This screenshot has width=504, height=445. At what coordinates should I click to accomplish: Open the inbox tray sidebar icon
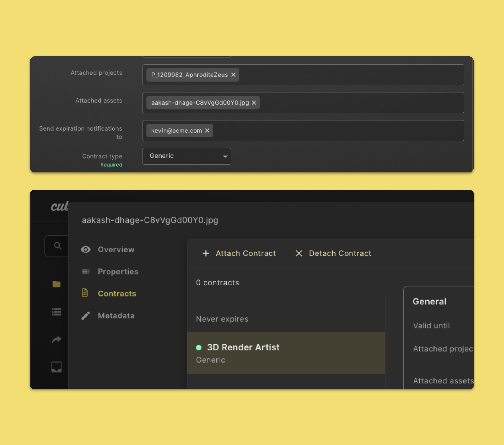point(56,367)
